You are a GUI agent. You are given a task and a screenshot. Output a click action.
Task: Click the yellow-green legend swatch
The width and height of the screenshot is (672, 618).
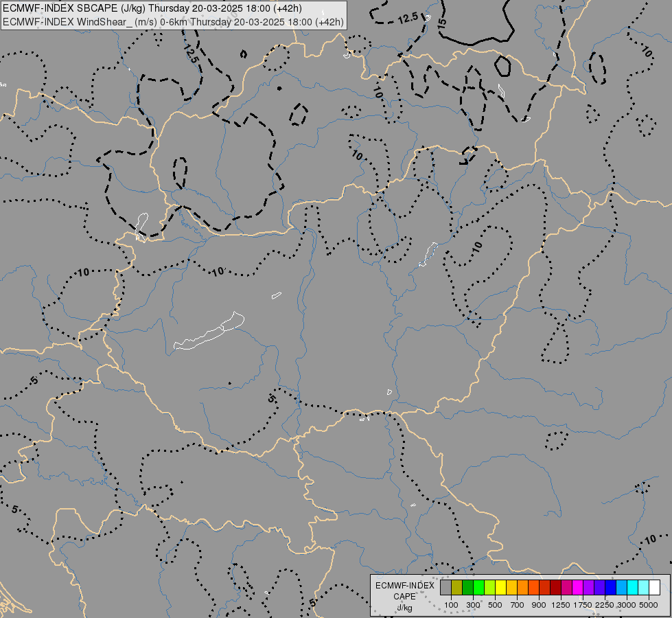[x=490, y=587]
